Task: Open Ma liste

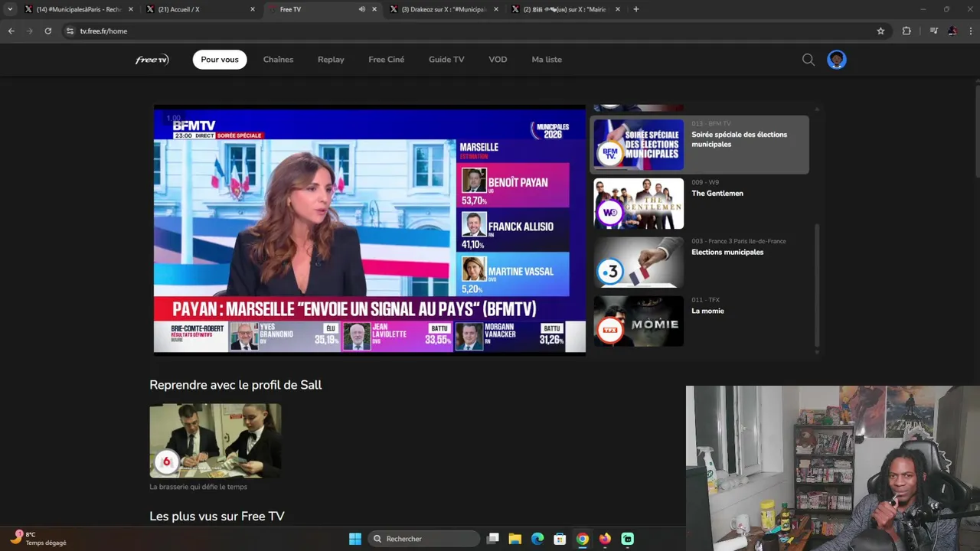Action: click(547, 60)
